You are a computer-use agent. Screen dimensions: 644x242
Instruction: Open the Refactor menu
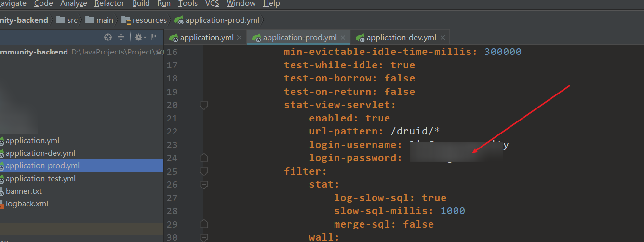click(109, 4)
